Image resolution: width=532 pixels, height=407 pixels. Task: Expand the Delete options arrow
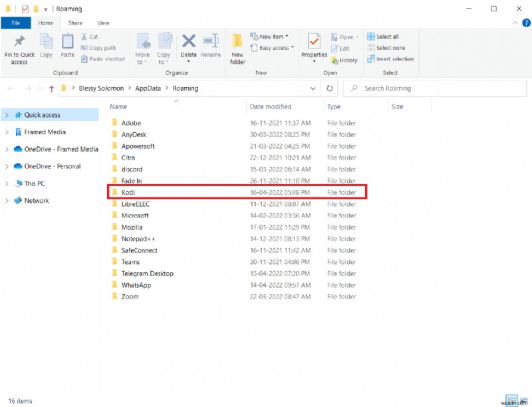(189, 61)
